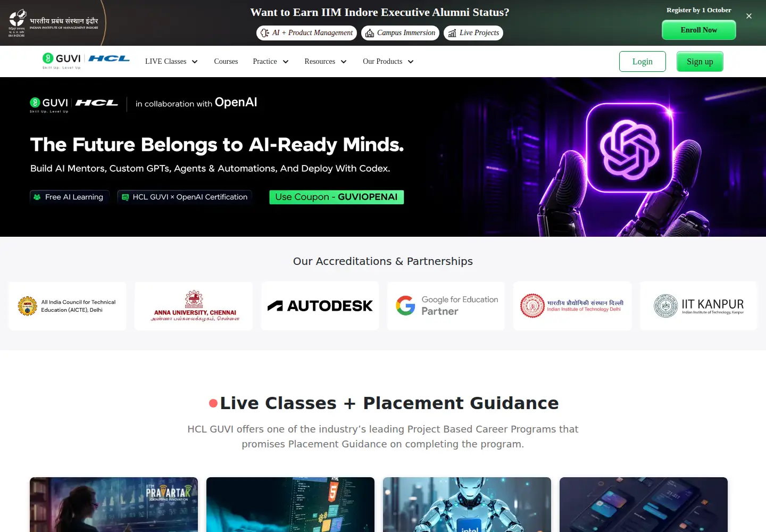Open the Our Products menu label
The width and height of the screenshot is (766, 532).
point(382,61)
